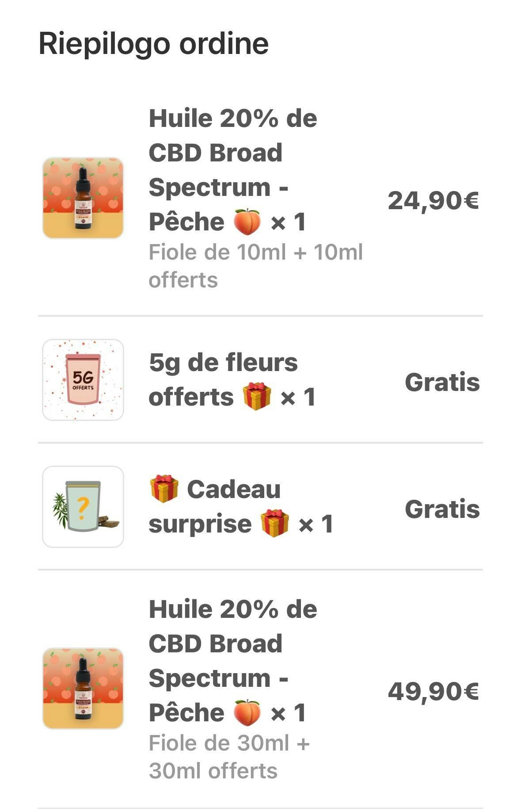This screenshot has height=812, width=521.
Task: Tap the 49,90€ price
Action: click(x=433, y=691)
